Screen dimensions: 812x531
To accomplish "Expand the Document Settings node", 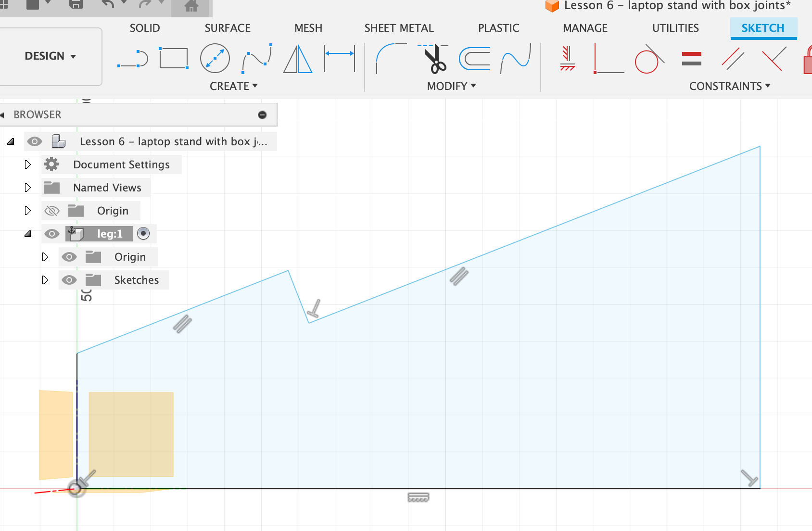I will 27,164.
